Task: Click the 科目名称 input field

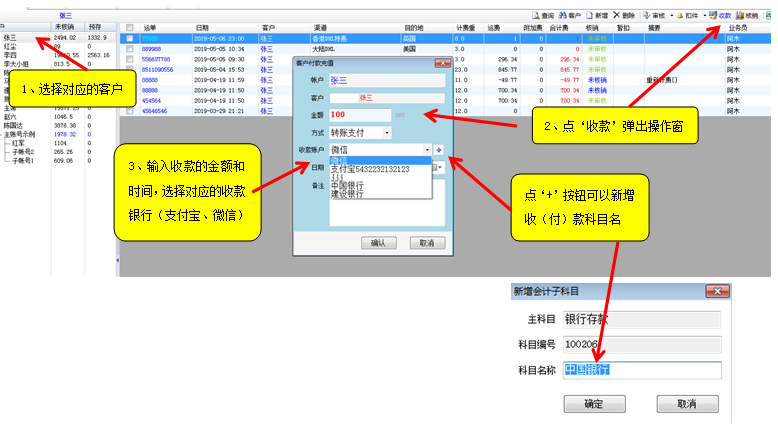Action: (640, 370)
